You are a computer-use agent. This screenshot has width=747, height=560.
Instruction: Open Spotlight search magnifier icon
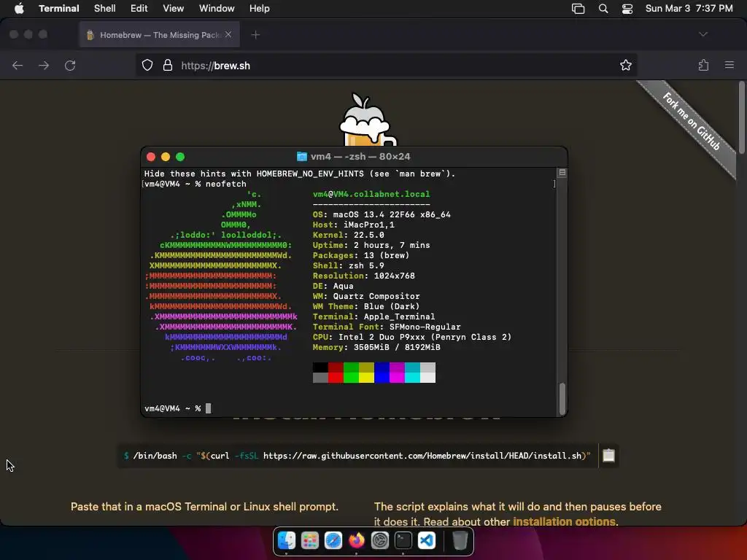pos(603,9)
